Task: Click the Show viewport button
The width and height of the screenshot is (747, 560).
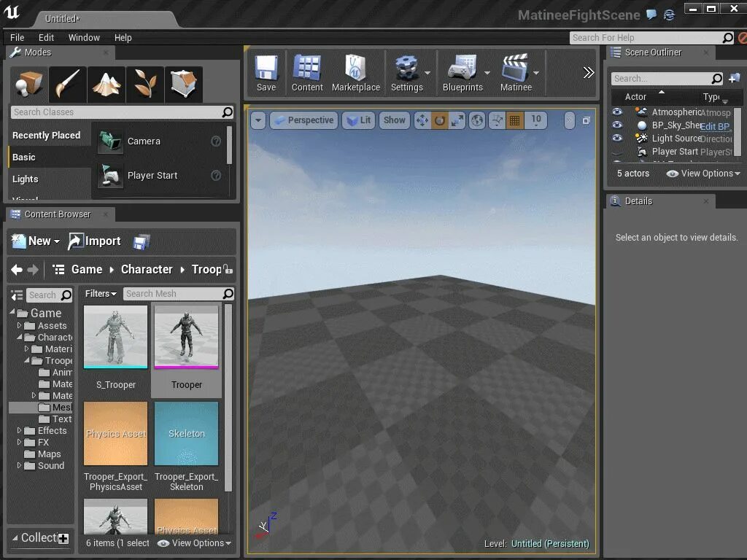Action: [395, 120]
